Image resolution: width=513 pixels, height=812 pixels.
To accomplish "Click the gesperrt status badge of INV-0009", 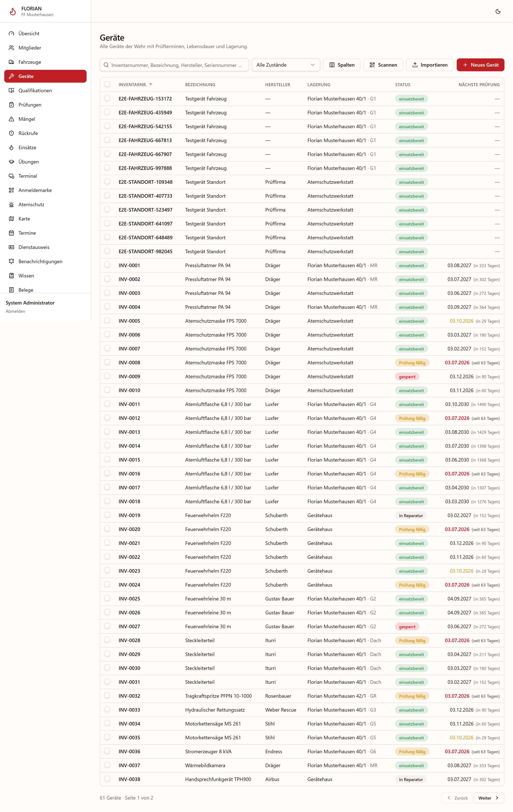I will 407,377.
